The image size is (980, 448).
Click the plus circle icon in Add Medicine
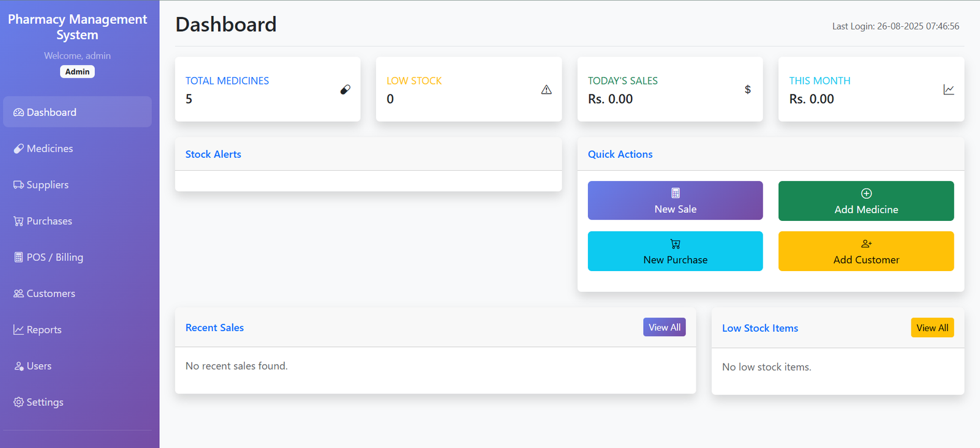866,193
